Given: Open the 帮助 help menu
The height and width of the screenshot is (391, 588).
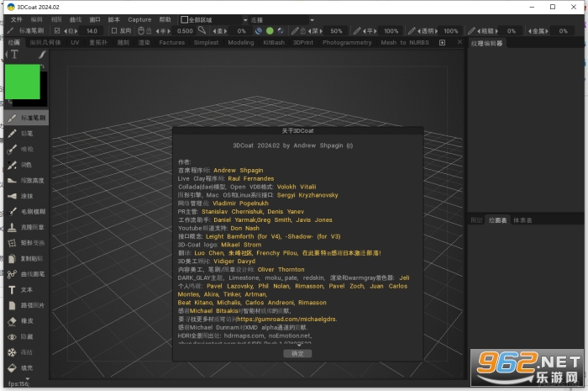Looking at the screenshot, I should (165, 19).
